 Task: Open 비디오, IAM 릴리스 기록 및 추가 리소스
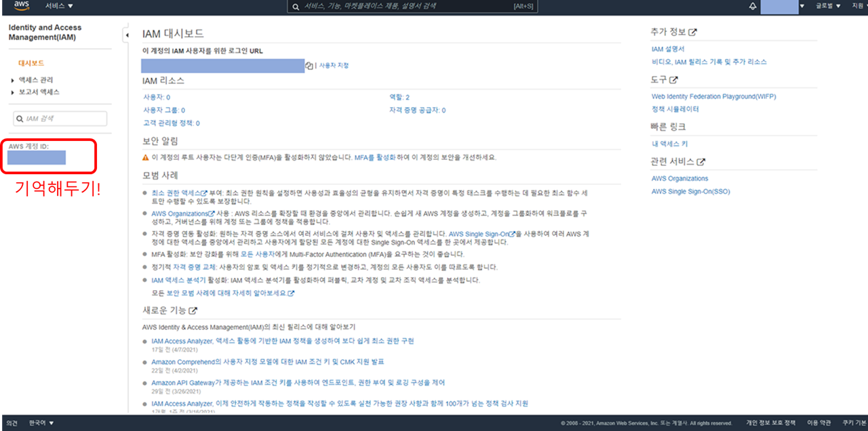coord(709,62)
